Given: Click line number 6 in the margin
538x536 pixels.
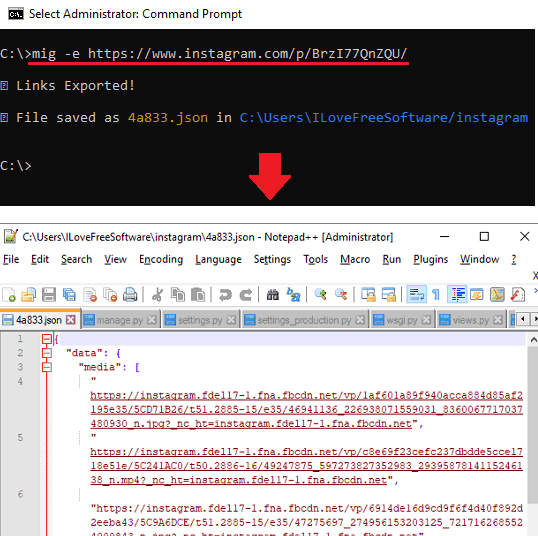Looking at the screenshot, I should click(20, 494).
